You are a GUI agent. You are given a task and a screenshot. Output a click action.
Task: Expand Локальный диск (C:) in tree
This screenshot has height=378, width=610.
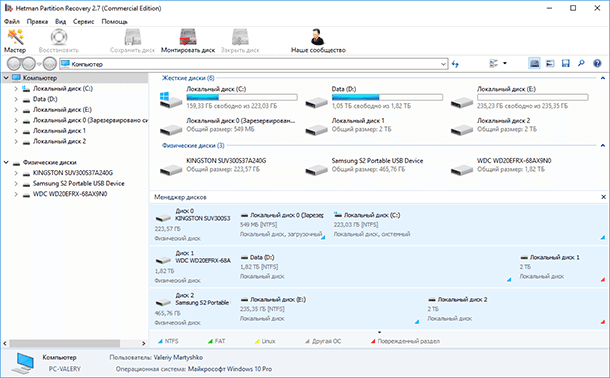coord(16,89)
